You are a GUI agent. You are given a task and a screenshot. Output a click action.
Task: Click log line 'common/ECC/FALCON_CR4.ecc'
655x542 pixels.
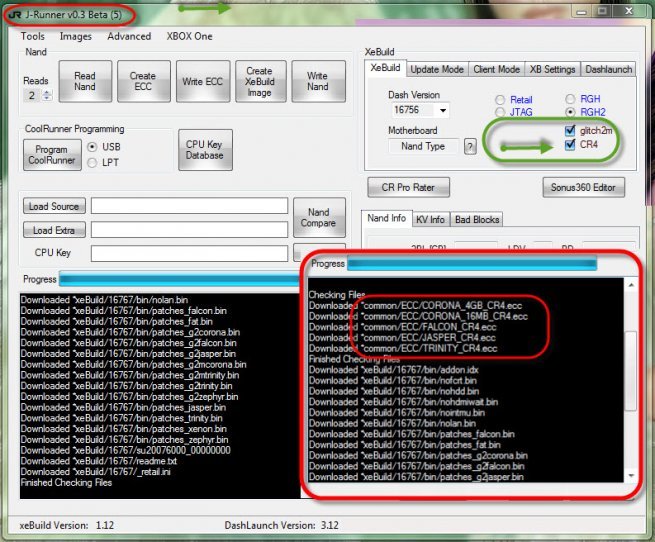click(x=403, y=327)
